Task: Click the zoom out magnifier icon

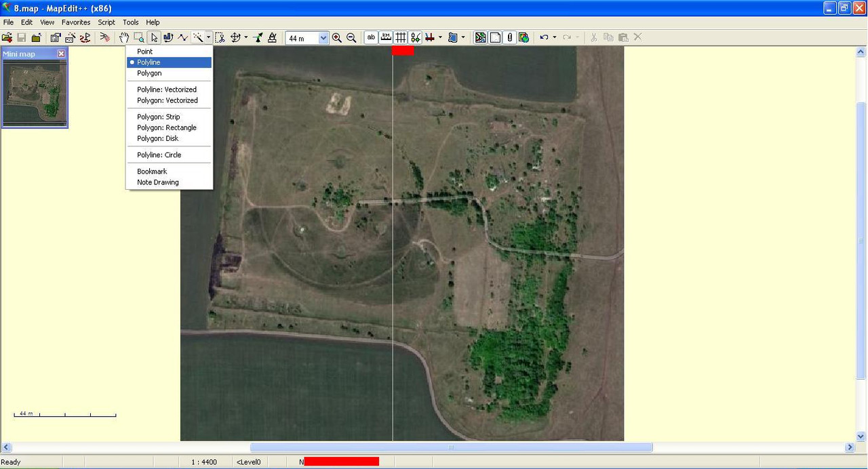Action: pyautogui.click(x=351, y=38)
